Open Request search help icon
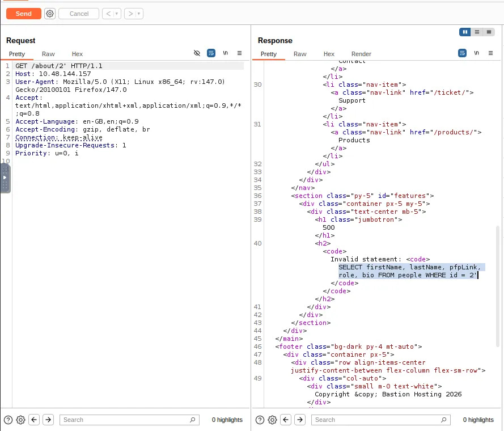The height and width of the screenshot is (431, 504). coord(9,420)
